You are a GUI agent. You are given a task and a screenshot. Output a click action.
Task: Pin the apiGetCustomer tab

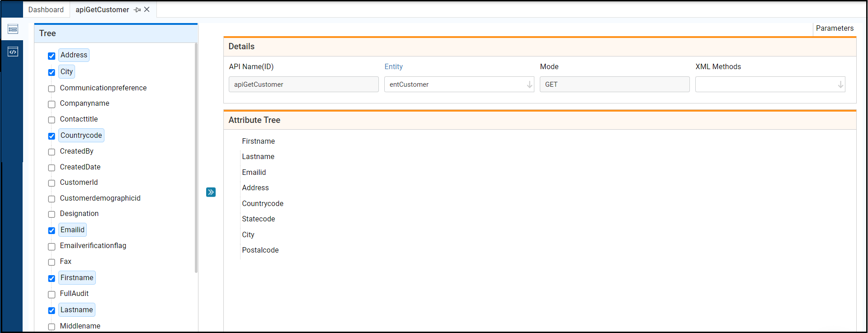137,9
